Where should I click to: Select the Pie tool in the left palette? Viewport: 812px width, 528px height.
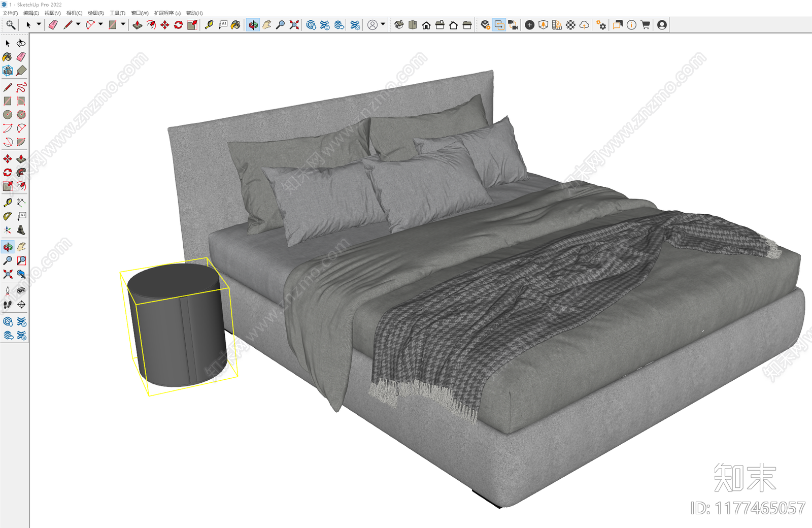click(21, 142)
